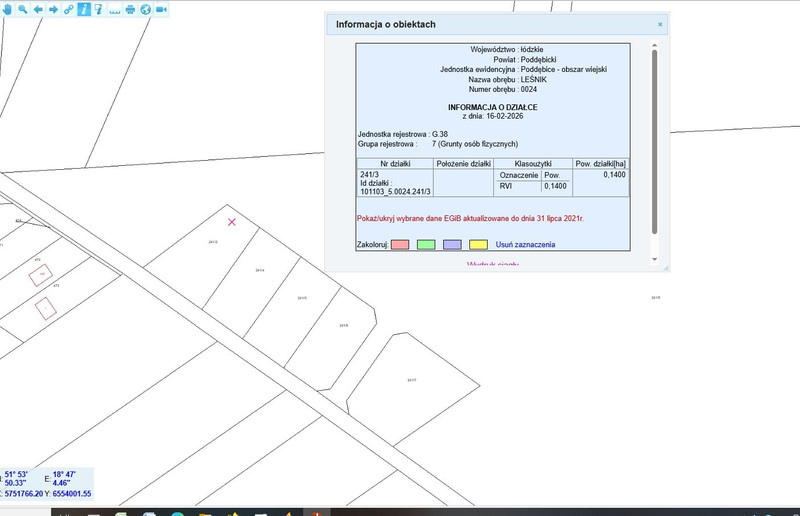The height and width of the screenshot is (516, 800).
Task: Open the globe map icon
Action: (145, 9)
